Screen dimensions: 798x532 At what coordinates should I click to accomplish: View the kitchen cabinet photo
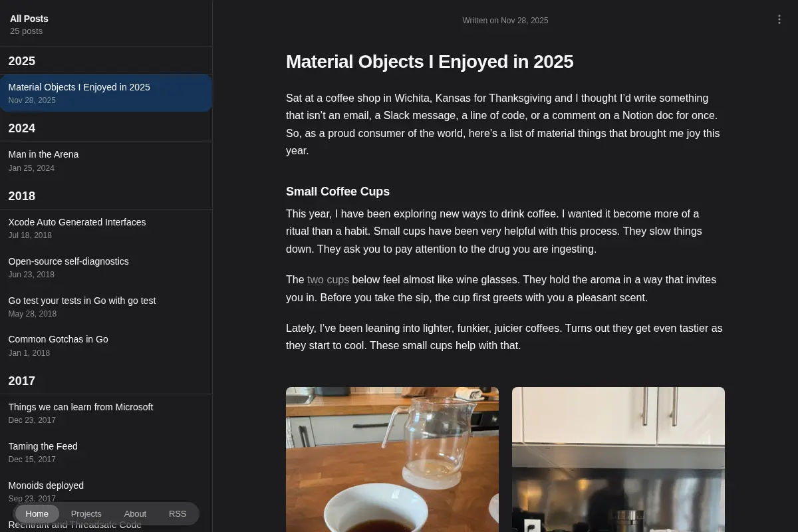click(618, 460)
